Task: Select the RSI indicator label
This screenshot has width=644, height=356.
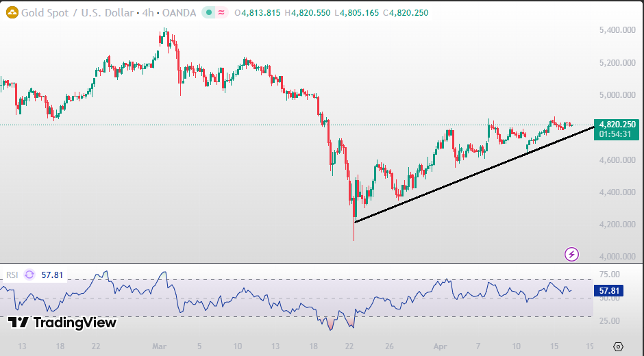Action: tap(12, 275)
